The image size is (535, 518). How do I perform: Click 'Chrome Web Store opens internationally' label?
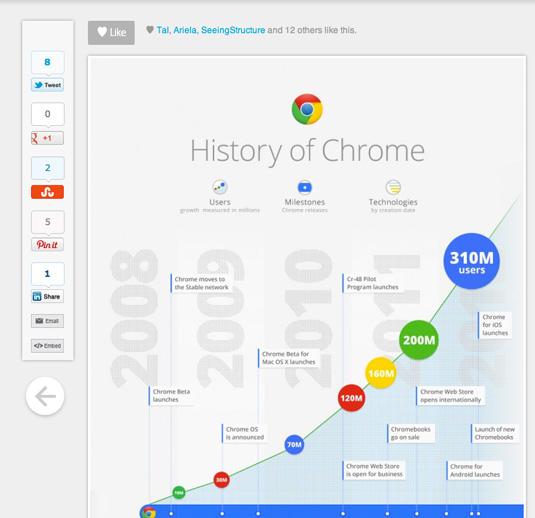450,396
